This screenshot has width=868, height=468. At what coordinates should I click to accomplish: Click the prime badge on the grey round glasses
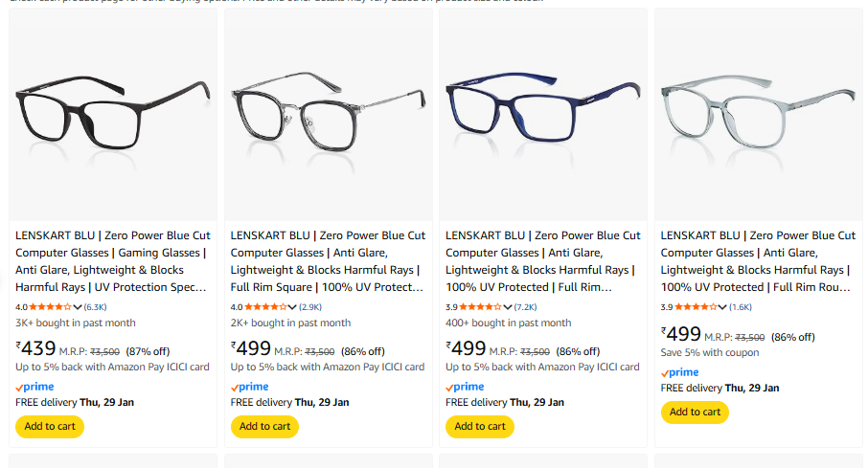click(680, 373)
